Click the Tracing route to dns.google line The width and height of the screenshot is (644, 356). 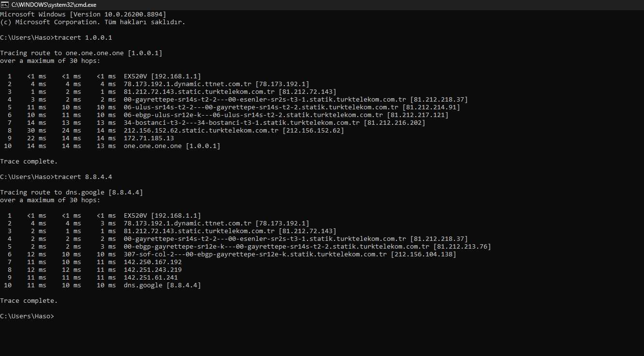coord(72,193)
